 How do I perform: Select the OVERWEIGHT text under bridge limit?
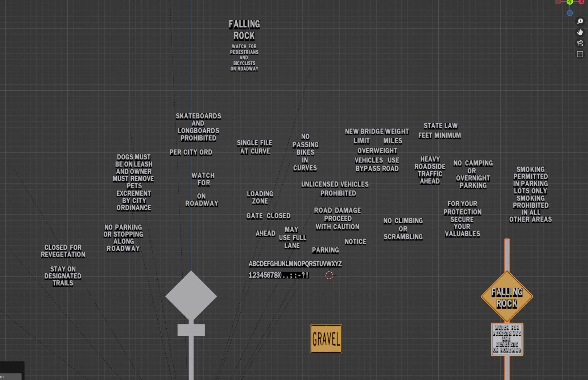tap(377, 151)
